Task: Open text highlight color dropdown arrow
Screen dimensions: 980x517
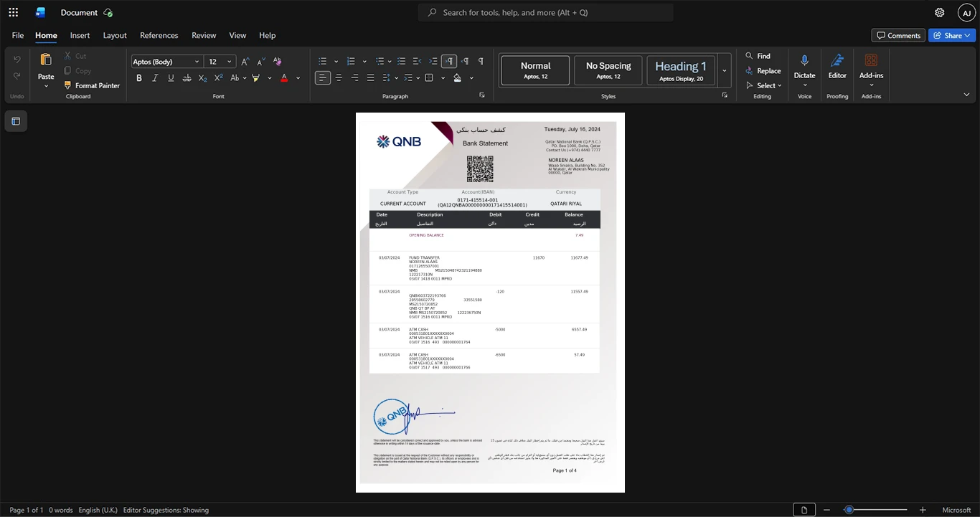Action: (x=270, y=77)
